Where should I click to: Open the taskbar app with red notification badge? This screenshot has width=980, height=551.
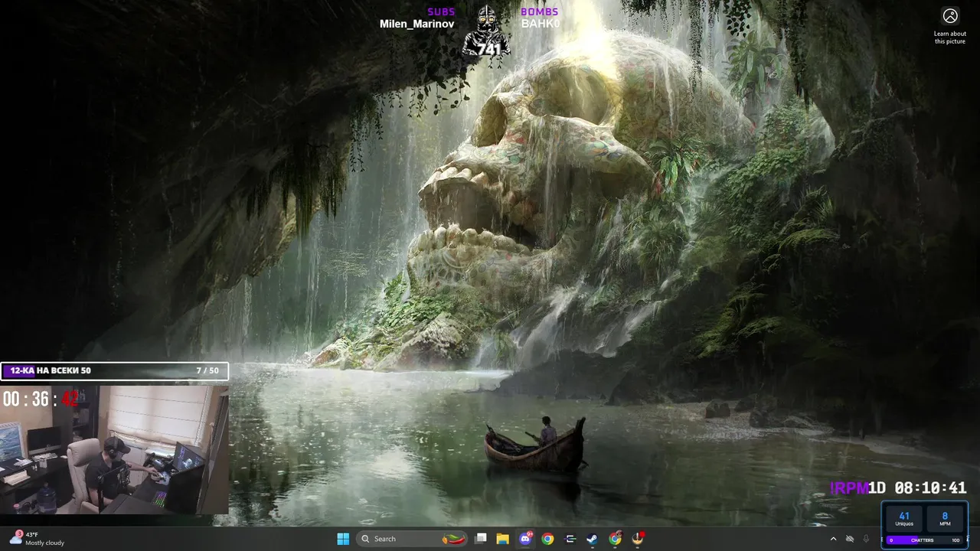(638, 539)
